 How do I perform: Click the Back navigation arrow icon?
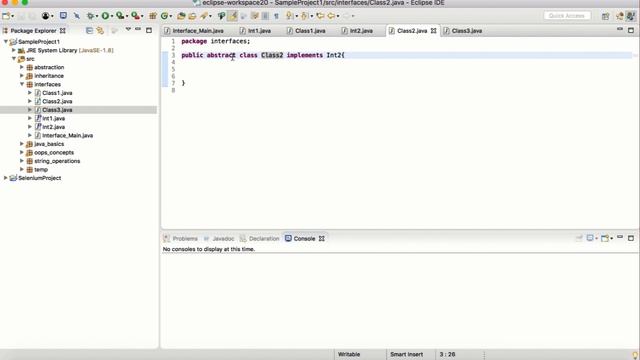(331, 16)
